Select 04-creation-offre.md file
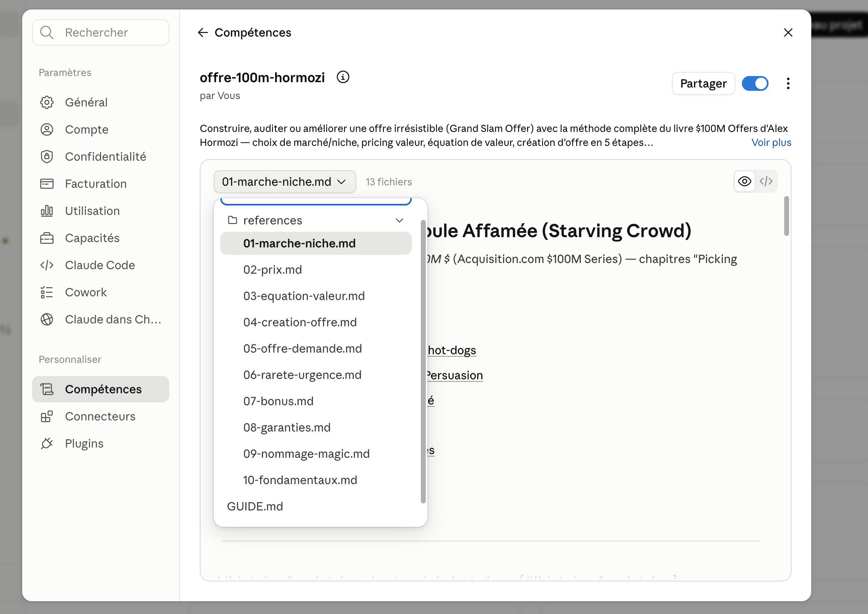The image size is (868, 614). click(316, 322)
